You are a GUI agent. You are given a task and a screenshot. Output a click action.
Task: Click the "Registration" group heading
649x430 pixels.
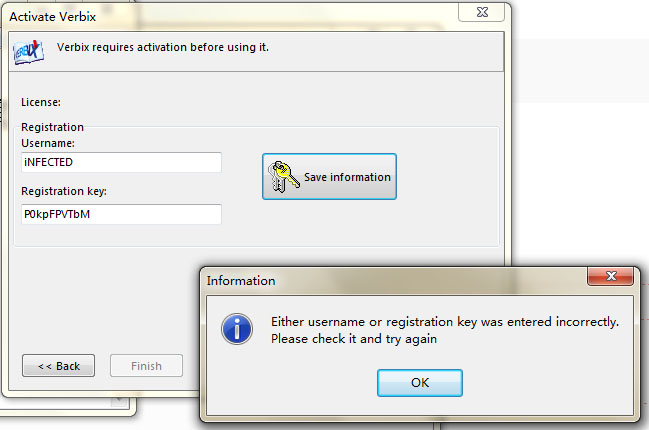pos(52,127)
